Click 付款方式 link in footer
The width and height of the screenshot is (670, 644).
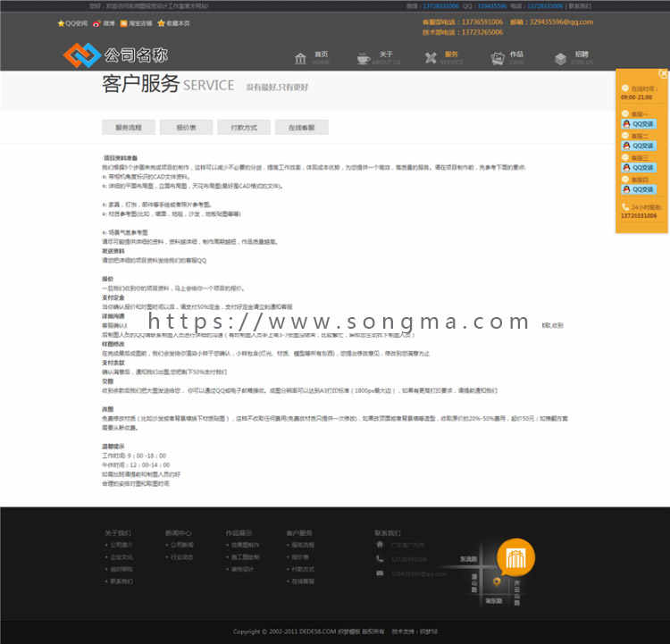point(303,569)
